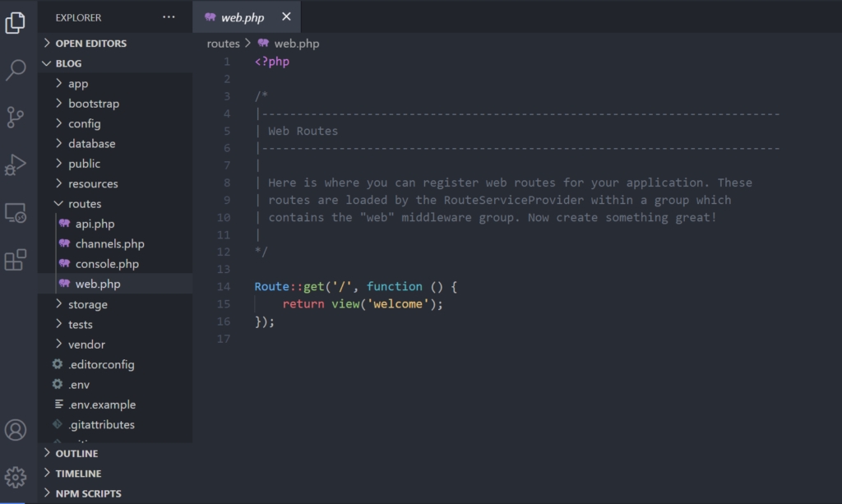Image resolution: width=842 pixels, height=504 pixels.
Task: Open Explorer more actions ellipsis menu
Action: coord(169,16)
